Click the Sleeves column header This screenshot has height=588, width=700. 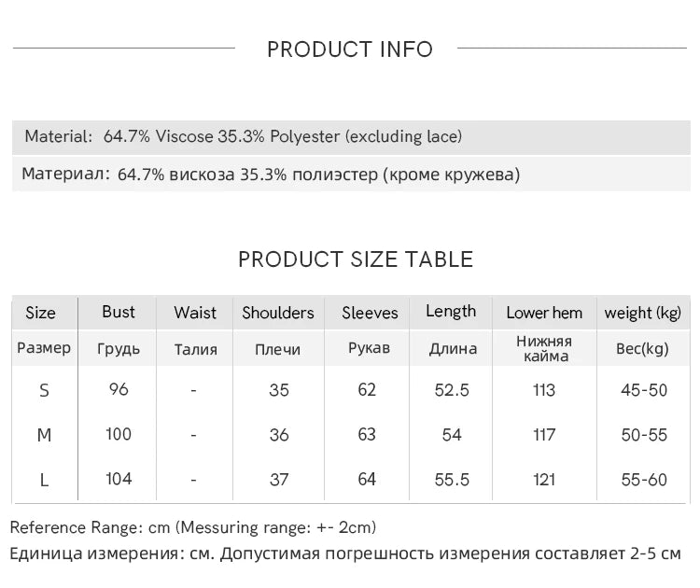[x=370, y=313]
